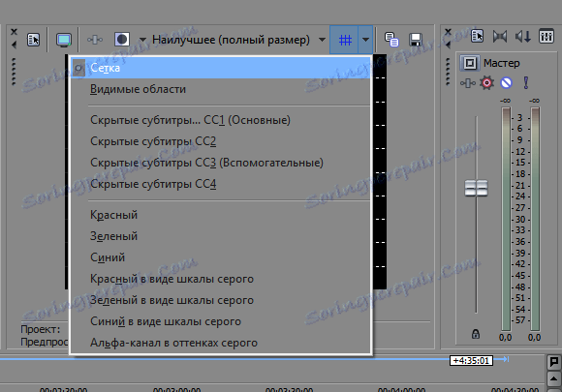Open automation settings gear icon

pyautogui.click(x=486, y=83)
